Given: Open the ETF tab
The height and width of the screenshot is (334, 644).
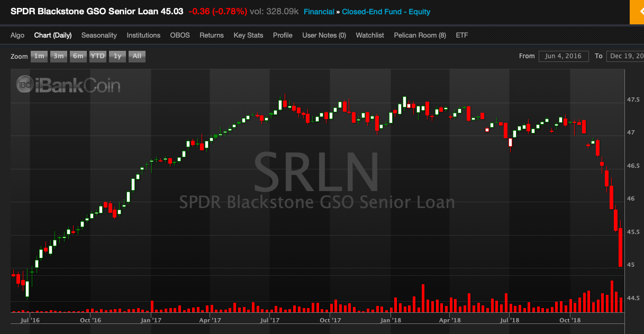Looking at the screenshot, I should [462, 35].
